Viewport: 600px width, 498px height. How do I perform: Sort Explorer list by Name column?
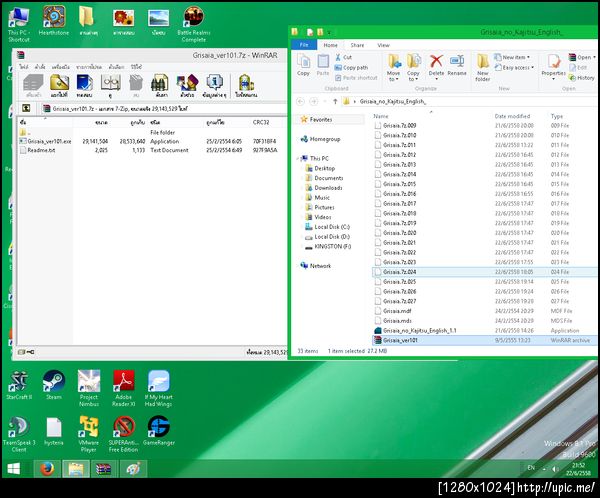pyautogui.click(x=381, y=116)
